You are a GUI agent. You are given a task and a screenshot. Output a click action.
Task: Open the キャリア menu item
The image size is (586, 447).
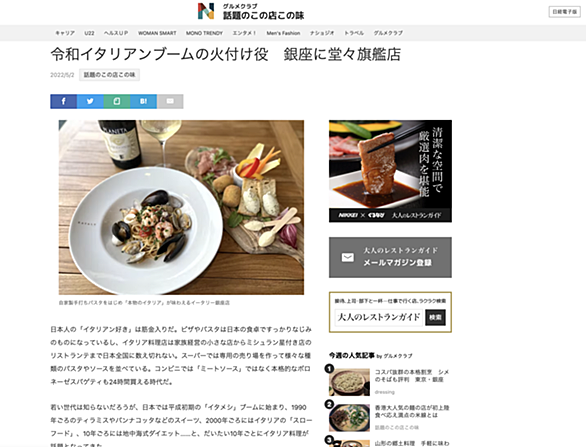tap(65, 33)
